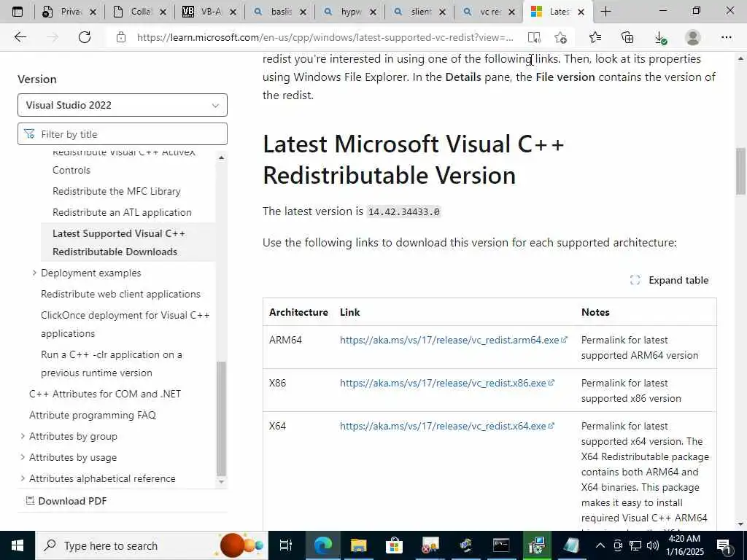Open the tab actions menu icon

(x=18, y=12)
